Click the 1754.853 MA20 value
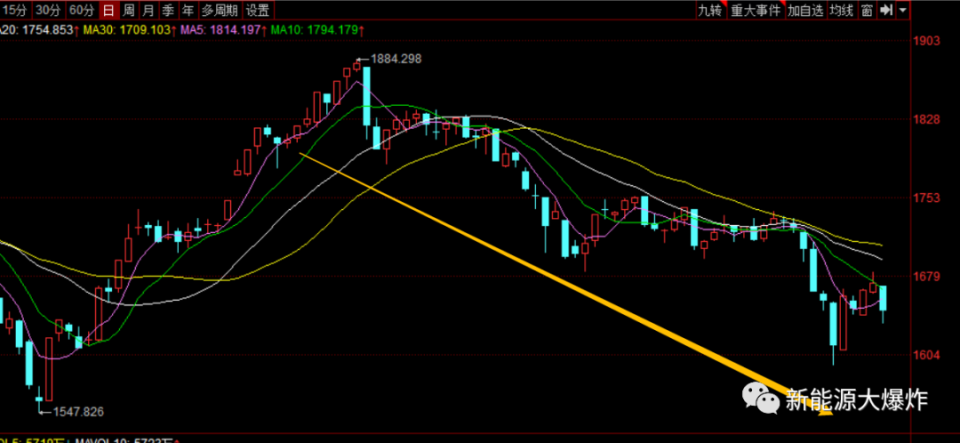The image size is (960, 443). click(x=48, y=29)
